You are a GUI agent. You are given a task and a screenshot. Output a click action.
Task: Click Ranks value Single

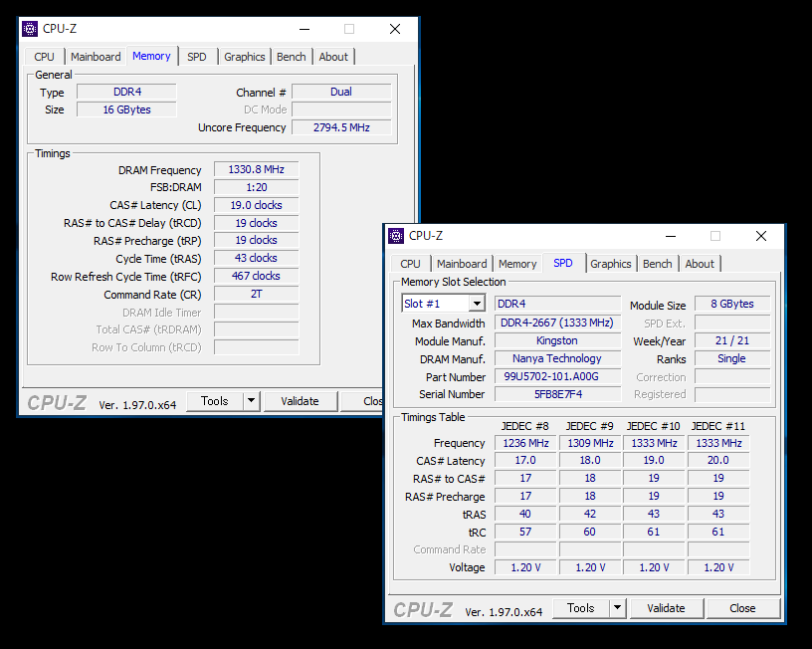732,358
